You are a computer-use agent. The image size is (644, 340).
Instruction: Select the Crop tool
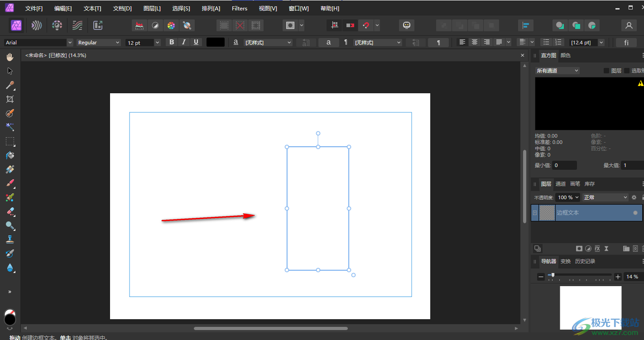point(10,99)
